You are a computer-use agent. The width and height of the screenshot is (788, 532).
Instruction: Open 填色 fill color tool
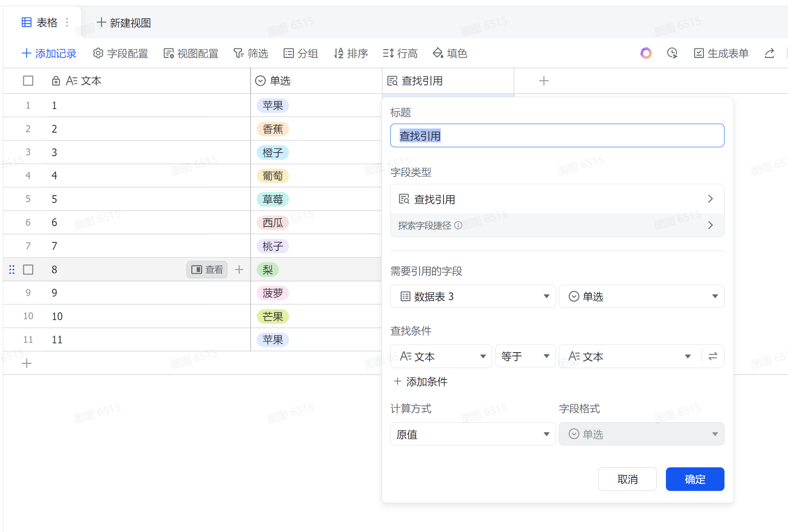coord(450,53)
